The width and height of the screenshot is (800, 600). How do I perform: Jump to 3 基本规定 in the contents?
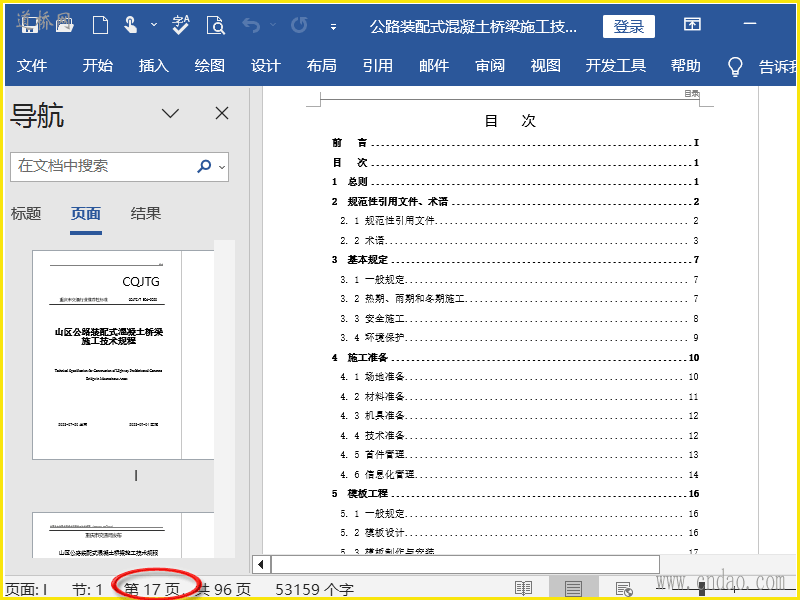pyautogui.click(x=515, y=260)
